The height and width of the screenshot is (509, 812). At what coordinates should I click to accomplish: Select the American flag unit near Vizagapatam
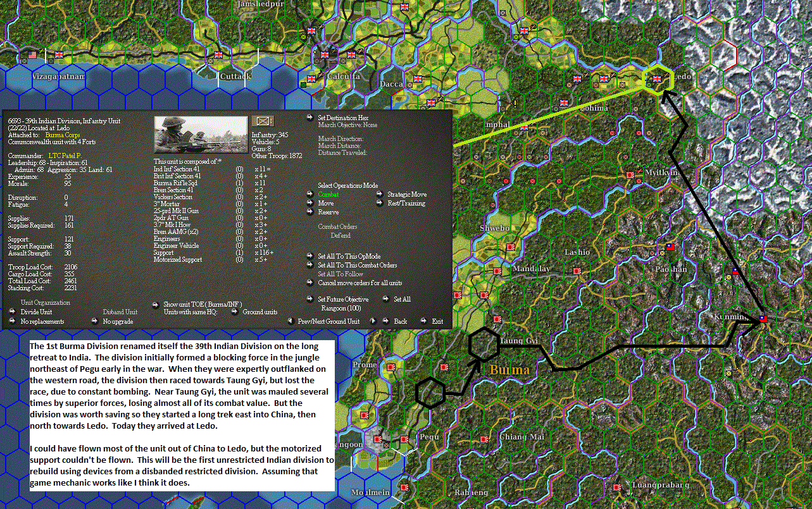coord(32,55)
